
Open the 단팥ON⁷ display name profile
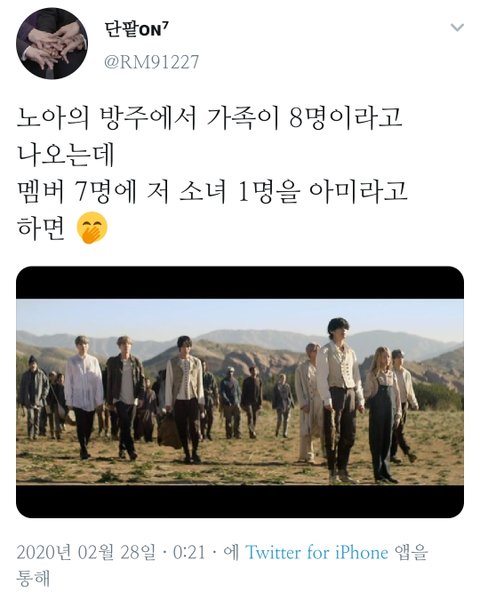137,30
